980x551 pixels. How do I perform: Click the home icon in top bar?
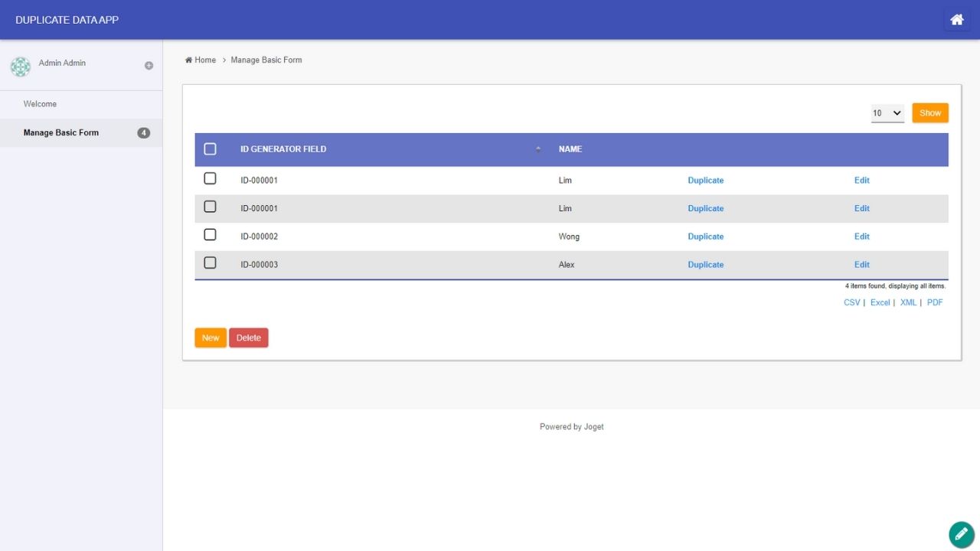(956, 20)
